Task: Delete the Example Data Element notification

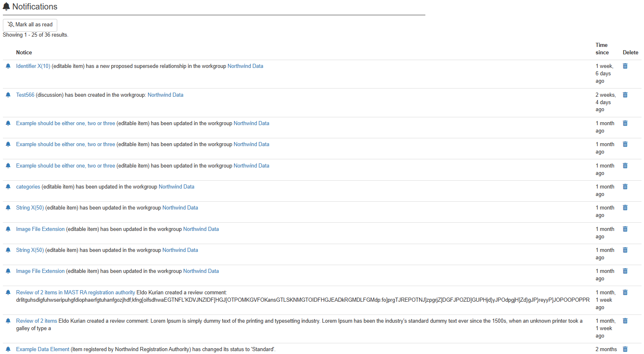Action: (625, 349)
